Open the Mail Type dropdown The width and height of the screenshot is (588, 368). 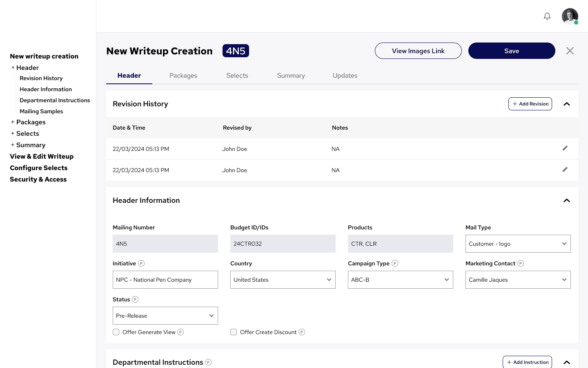tap(518, 244)
